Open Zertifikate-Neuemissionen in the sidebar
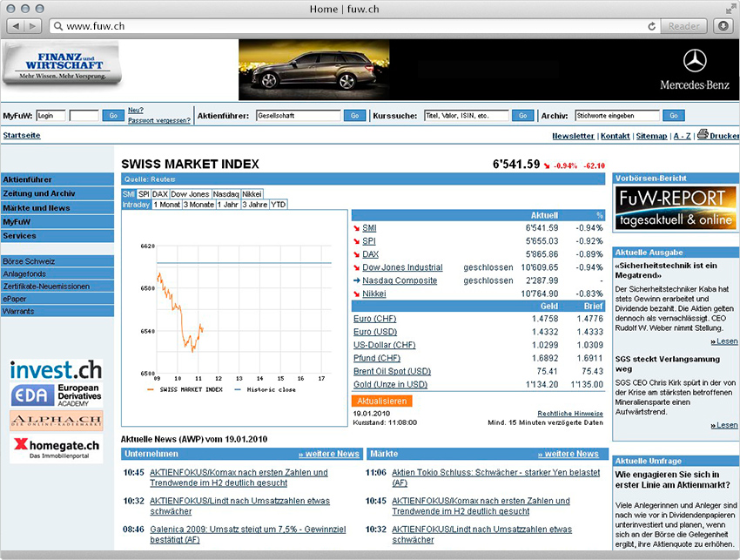The height and width of the screenshot is (560, 740). (57, 287)
